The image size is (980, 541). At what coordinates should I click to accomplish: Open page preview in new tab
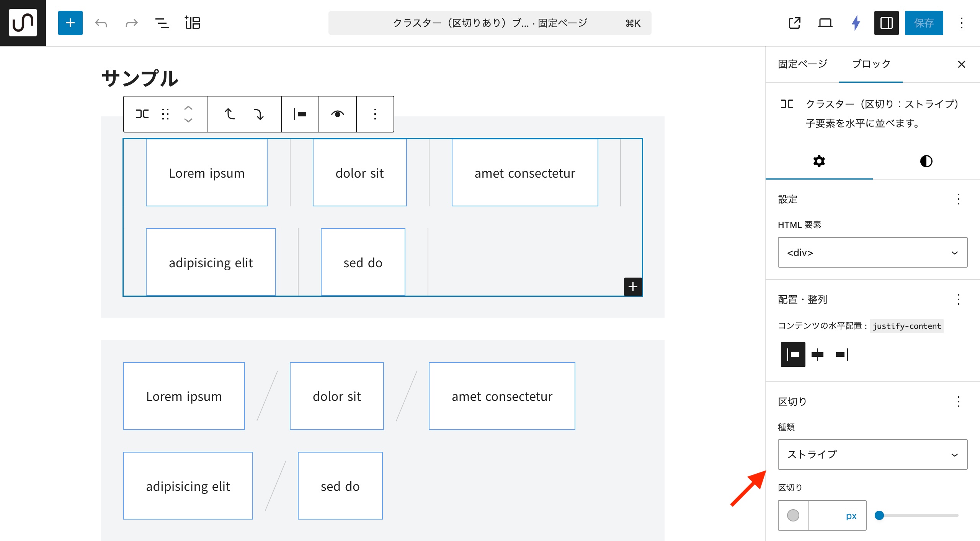[794, 23]
